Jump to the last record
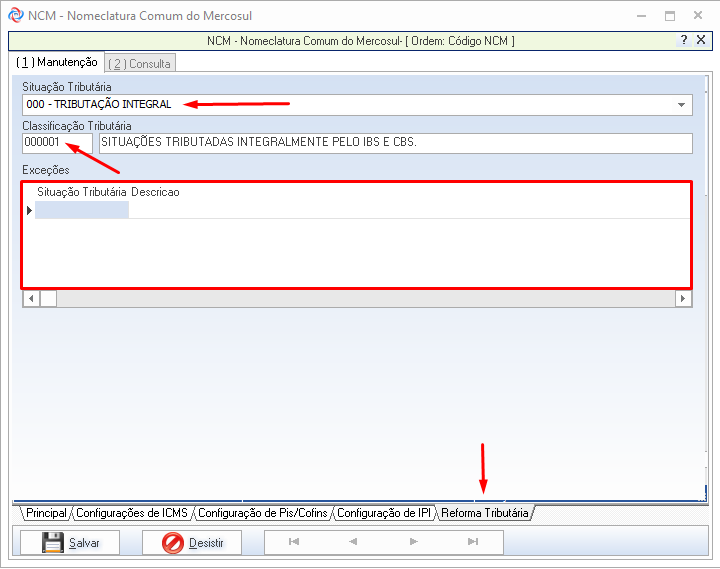 [x=472, y=542]
